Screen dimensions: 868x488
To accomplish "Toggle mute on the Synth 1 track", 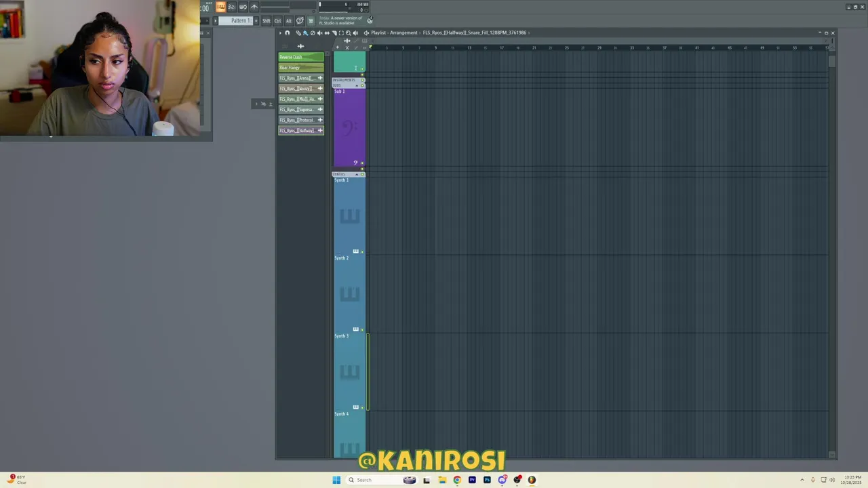I will (362, 251).
